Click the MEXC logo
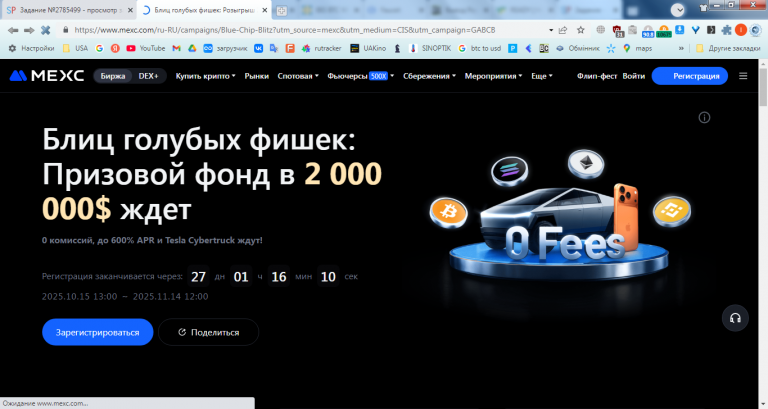 (47, 76)
